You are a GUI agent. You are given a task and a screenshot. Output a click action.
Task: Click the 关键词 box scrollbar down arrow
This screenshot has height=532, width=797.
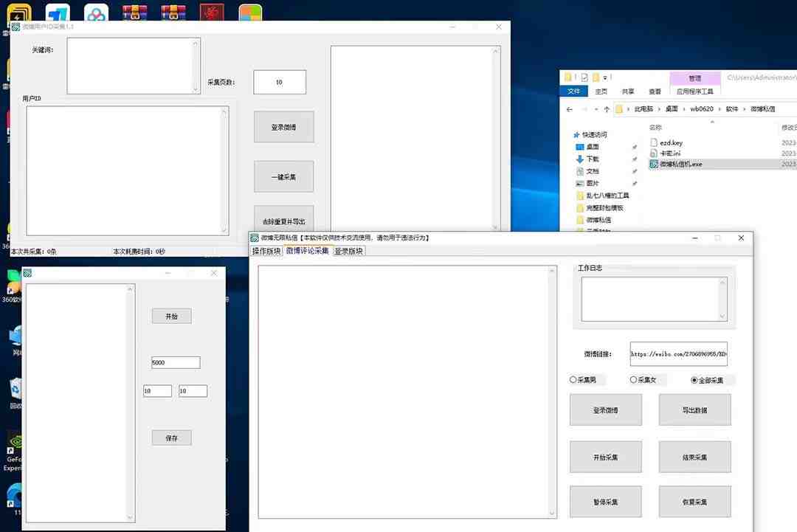click(196, 89)
